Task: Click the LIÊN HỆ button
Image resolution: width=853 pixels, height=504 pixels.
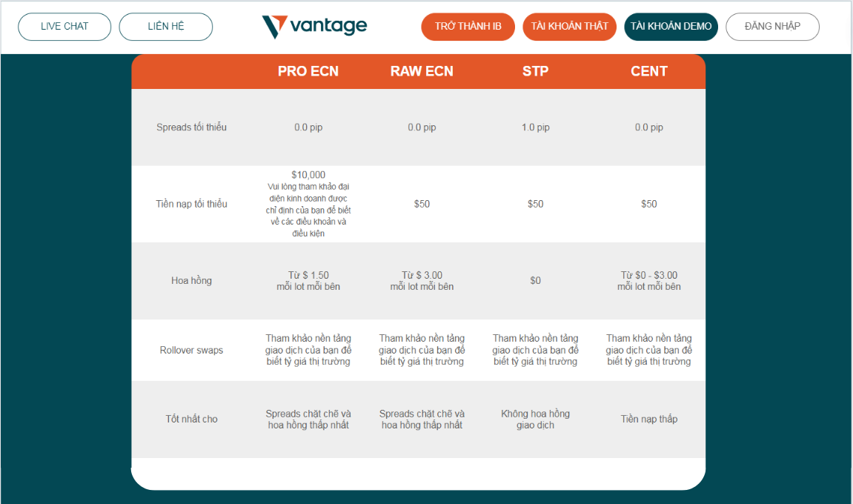Action: click(166, 27)
